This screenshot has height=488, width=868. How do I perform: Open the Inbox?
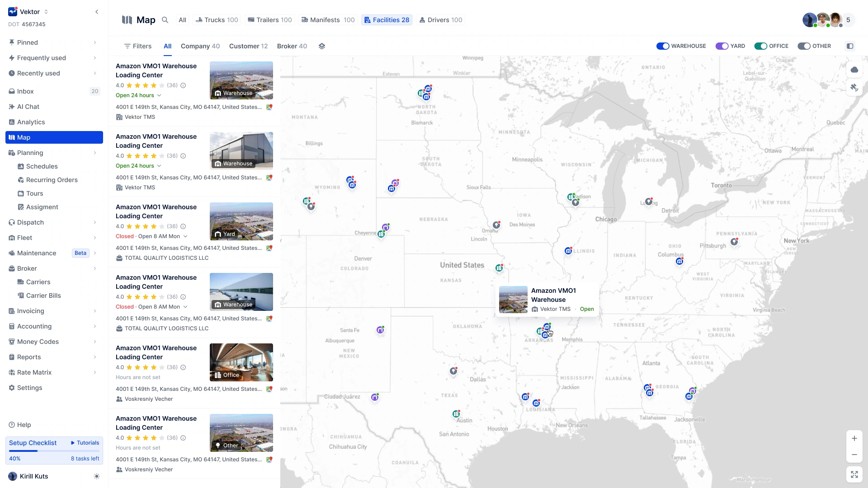tap(54, 91)
